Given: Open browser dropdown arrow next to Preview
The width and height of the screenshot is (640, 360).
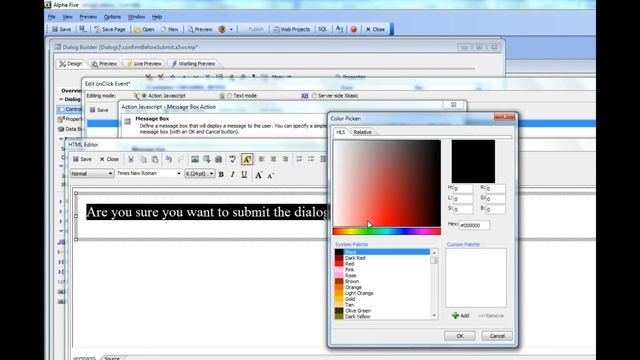Looking at the screenshot, I should [x=231, y=29].
